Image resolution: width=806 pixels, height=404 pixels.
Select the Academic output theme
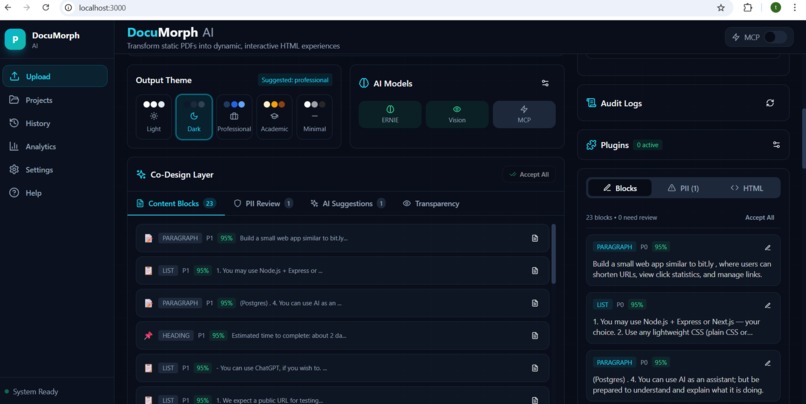274,117
